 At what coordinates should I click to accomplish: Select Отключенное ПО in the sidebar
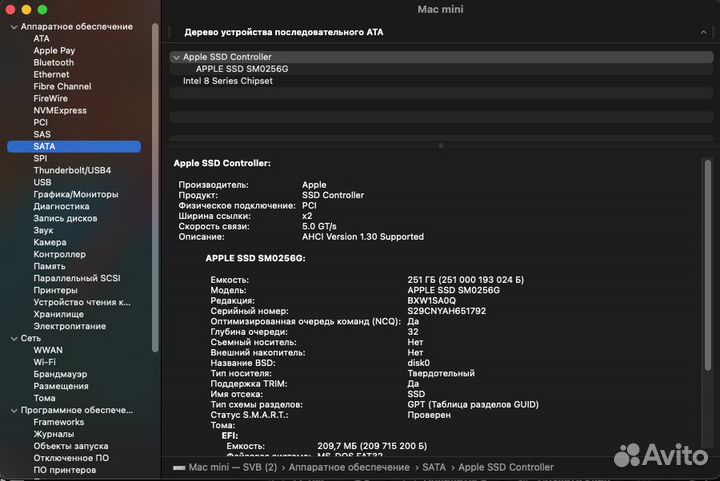71,458
